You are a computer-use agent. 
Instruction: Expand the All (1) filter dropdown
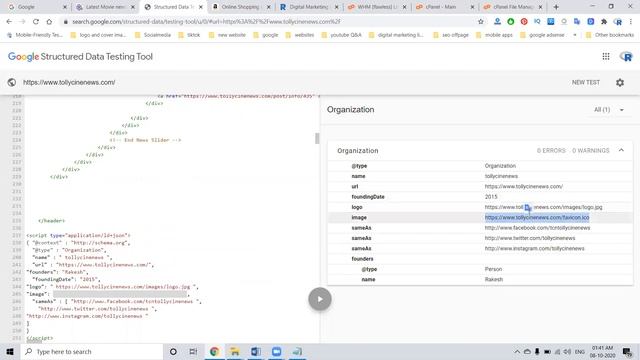[x=609, y=110]
